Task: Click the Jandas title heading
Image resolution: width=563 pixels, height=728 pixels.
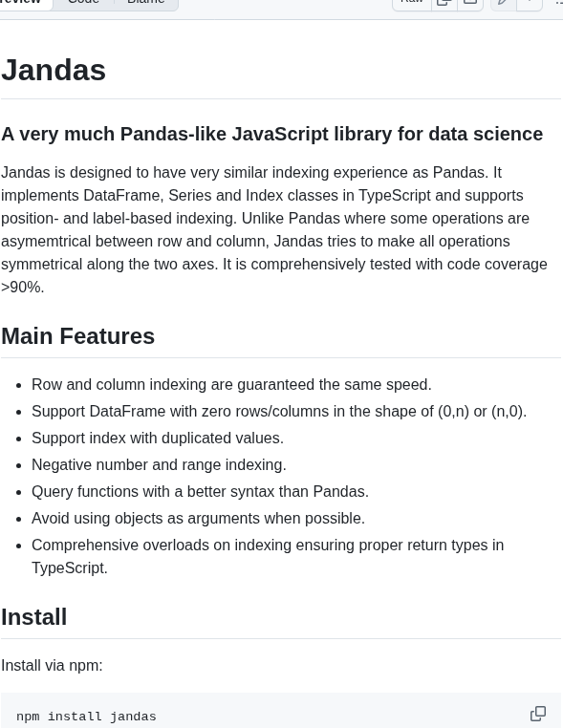Action: (54, 70)
